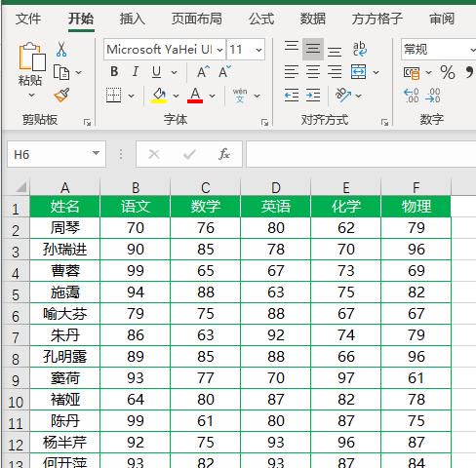This screenshot has width=476, height=468.
Task: Apply the yellow fill color swatch
Action: (159, 96)
